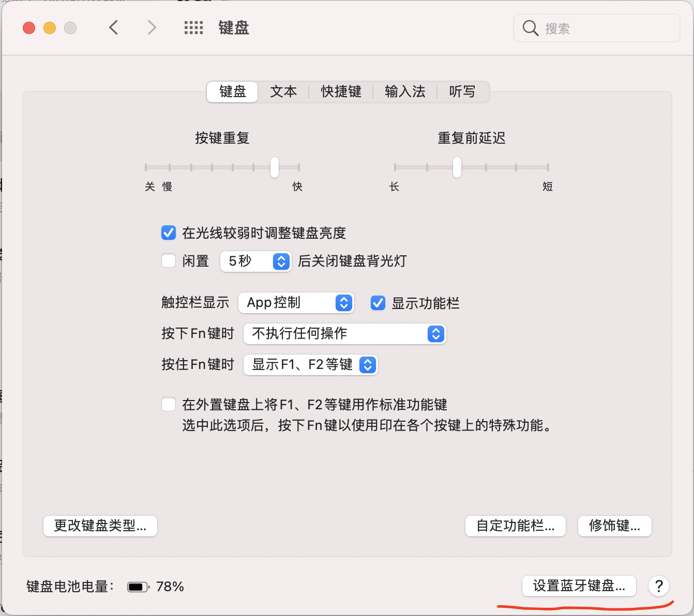Toggle 在光线较弱时调整键盘亮度 checkbox
The image size is (694, 616).
[169, 233]
